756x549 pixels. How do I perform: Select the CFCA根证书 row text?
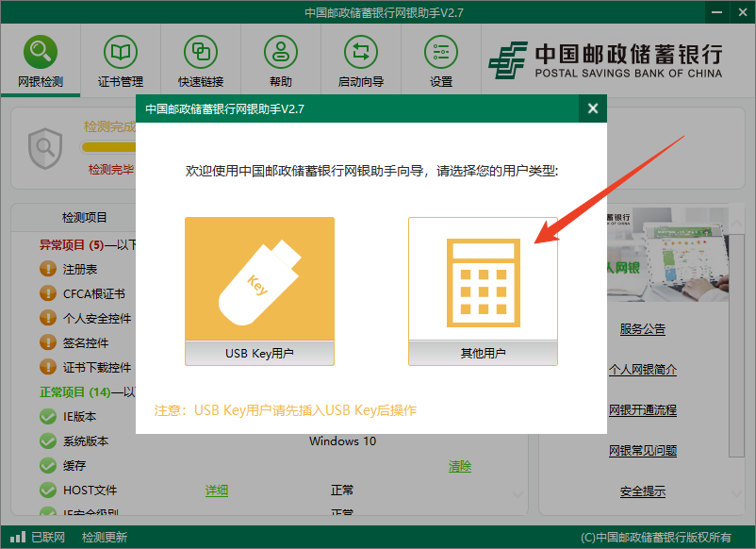94,293
